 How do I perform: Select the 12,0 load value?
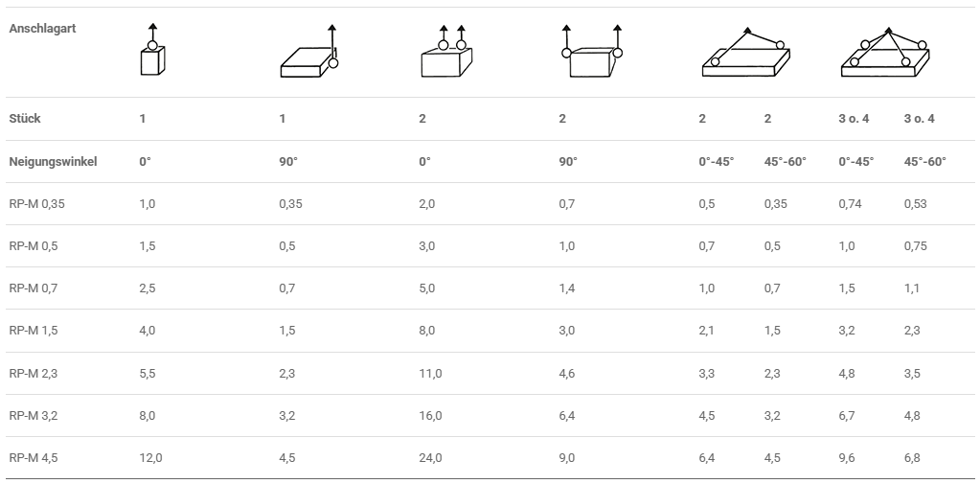[x=150, y=457]
